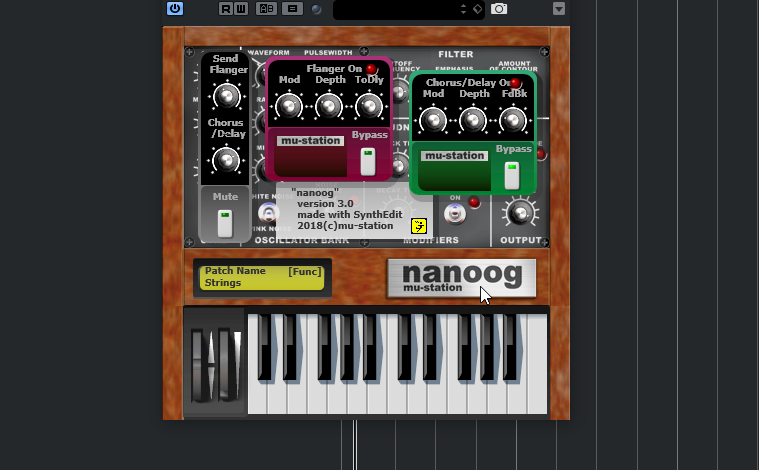Click the nanoog mu-station logo plate
Viewport: 759px width, 470px height.
tap(461, 278)
